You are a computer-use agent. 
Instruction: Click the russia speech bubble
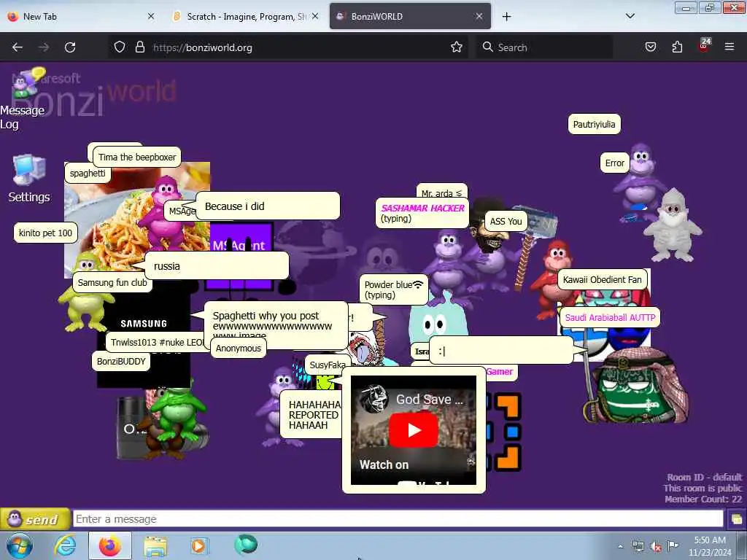(217, 265)
